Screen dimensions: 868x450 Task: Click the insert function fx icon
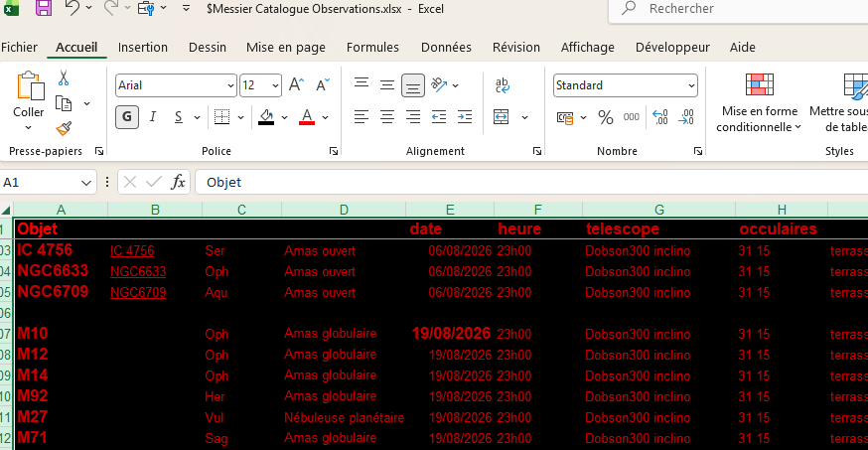coord(178,182)
